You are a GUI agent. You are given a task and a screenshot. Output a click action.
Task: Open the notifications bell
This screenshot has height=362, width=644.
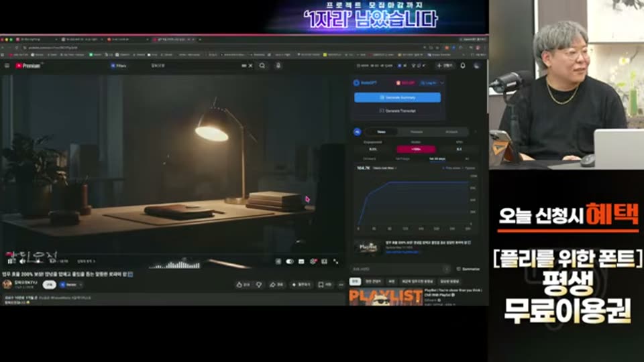[x=463, y=66]
